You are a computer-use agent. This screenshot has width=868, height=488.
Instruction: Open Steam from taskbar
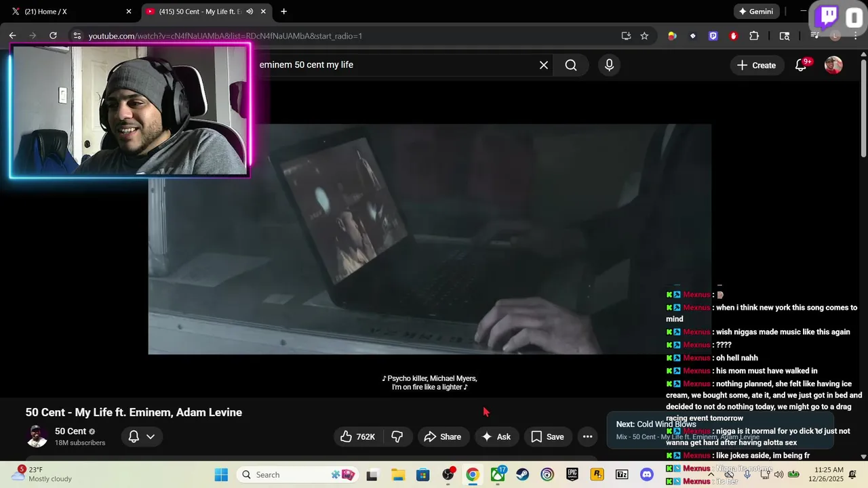point(522,474)
